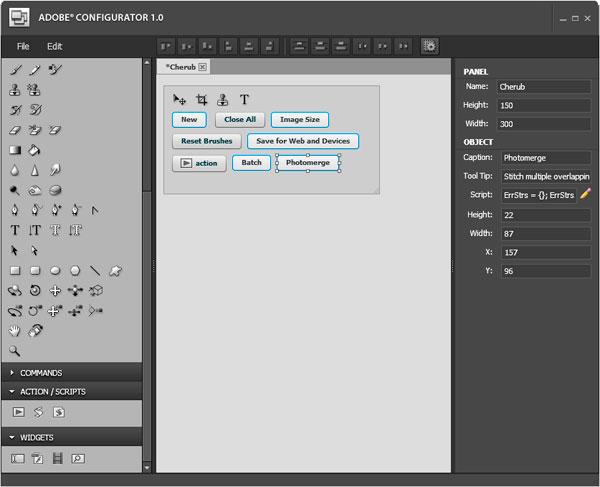Select the Rectangle shape tool icon
Viewport: 600px width, 487px height.
pyautogui.click(x=15, y=271)
